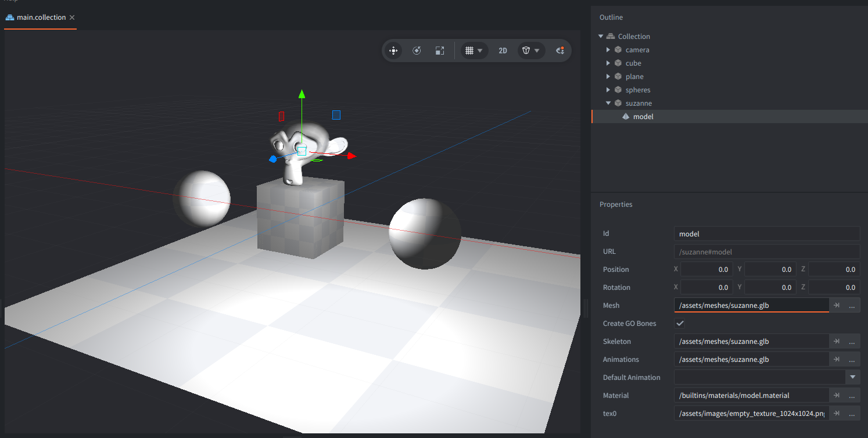868x438 pixels.
Task: Select the Collection row label
Action: [x=634, y=36]
